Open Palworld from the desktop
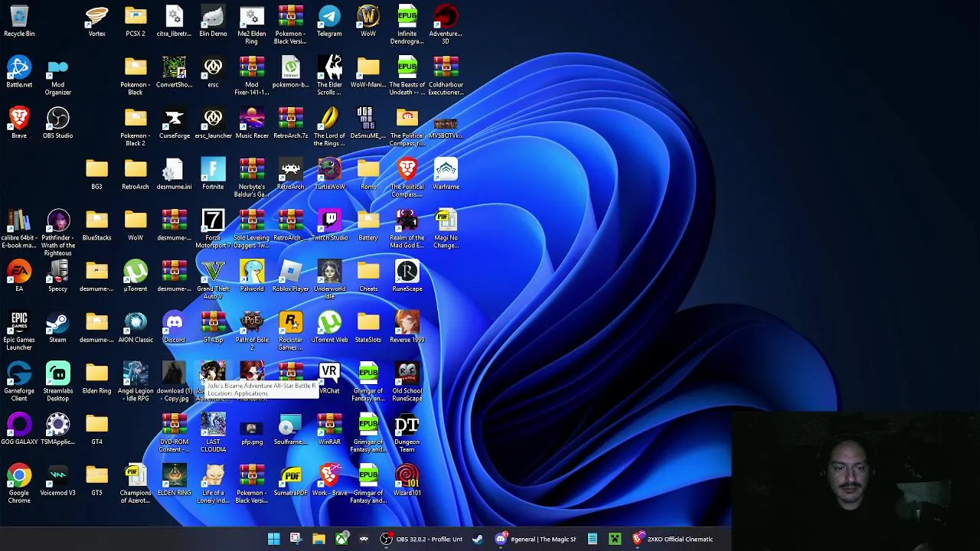 (252, 276)
